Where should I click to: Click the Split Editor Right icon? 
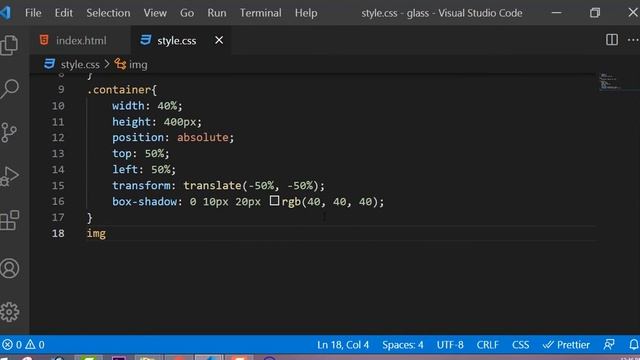(611, 40)
